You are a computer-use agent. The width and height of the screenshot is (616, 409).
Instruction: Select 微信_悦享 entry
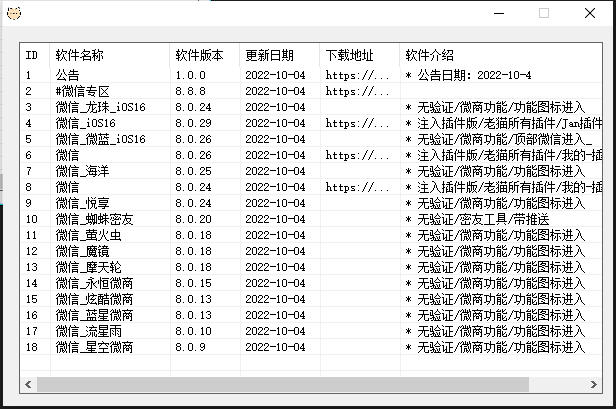(x=82, y=204)
